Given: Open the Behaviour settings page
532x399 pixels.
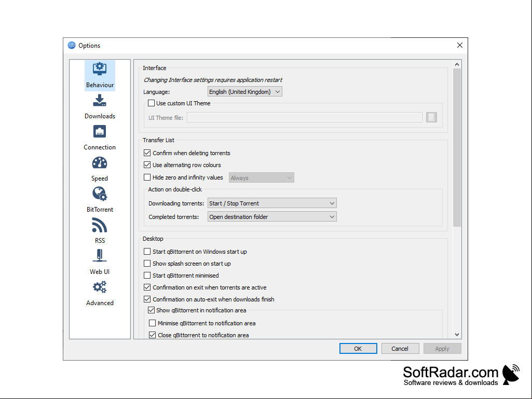Looking at the screenshot, I should tap(100, 76).
